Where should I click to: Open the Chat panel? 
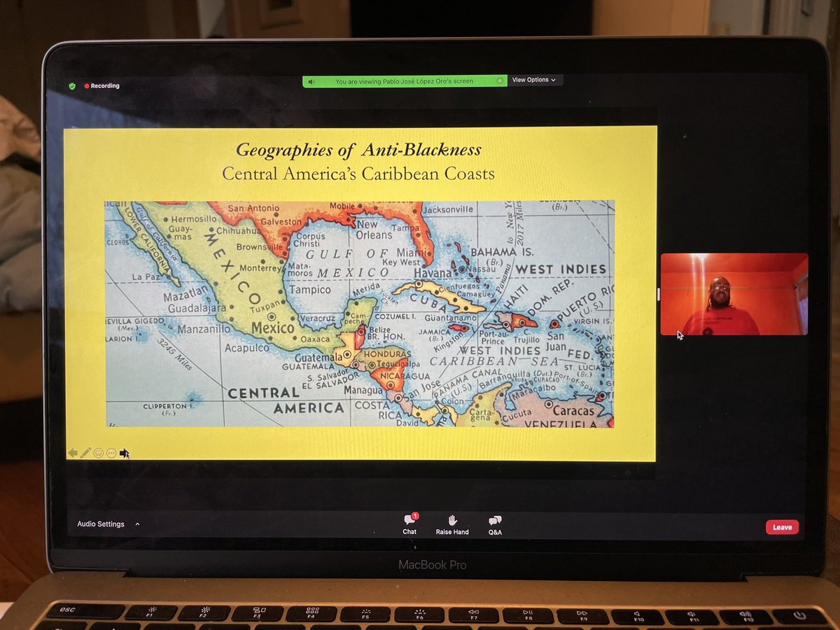(409, 524)
